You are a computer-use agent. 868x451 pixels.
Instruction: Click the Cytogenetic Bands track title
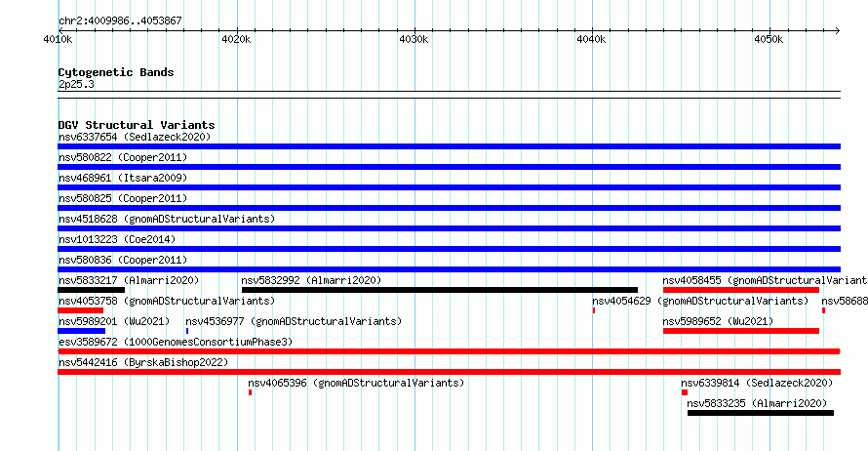pos(116,72)
